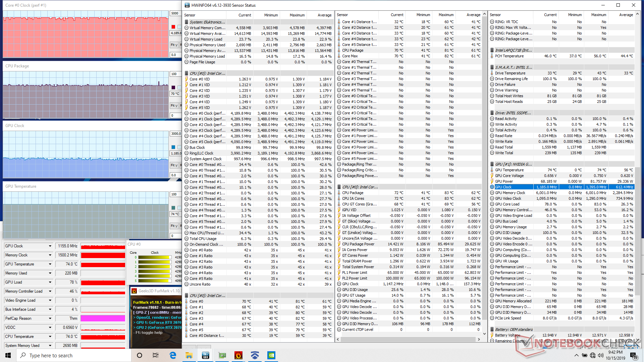Open the PerfCap Reason dropdown
This screenshot has width=644, height=362.
click(x=50, y=318)
